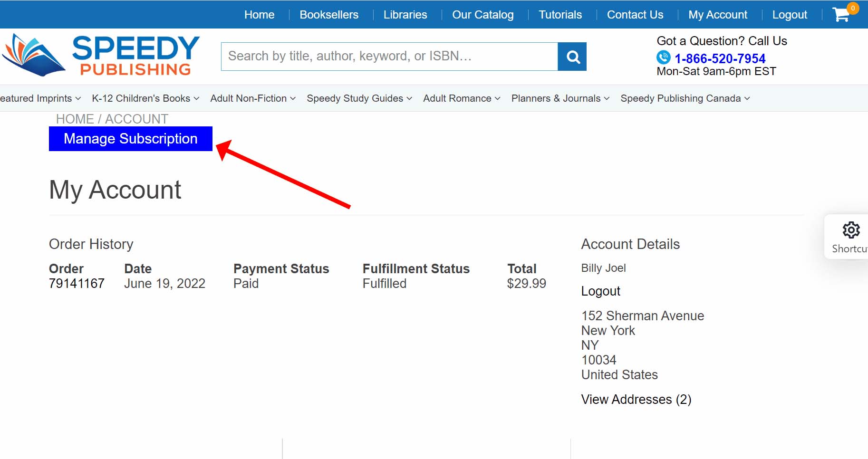This screenshot has height=459, width=868.
Task: Click the ZIP code 10034
Action: point(598,360)
